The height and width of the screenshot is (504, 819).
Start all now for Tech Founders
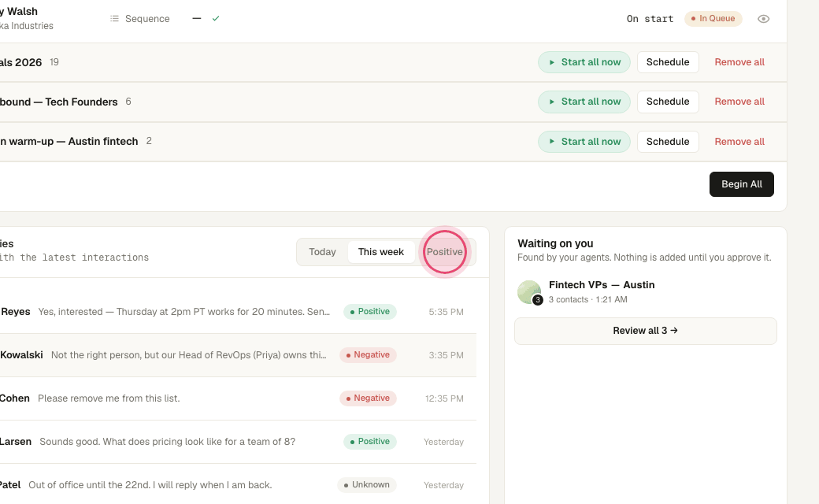pyautogui.click(x=584, y=102)
